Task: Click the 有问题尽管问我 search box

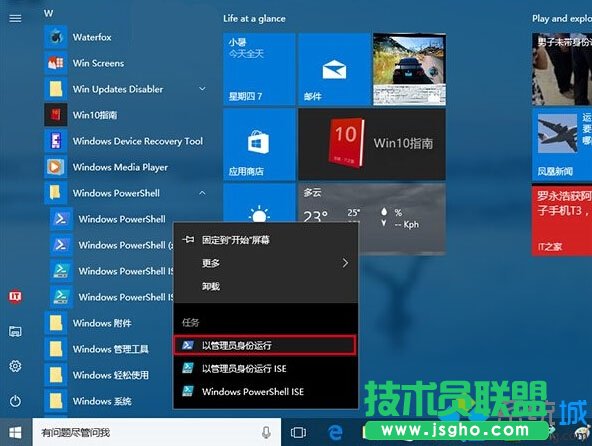Action: 156,432
